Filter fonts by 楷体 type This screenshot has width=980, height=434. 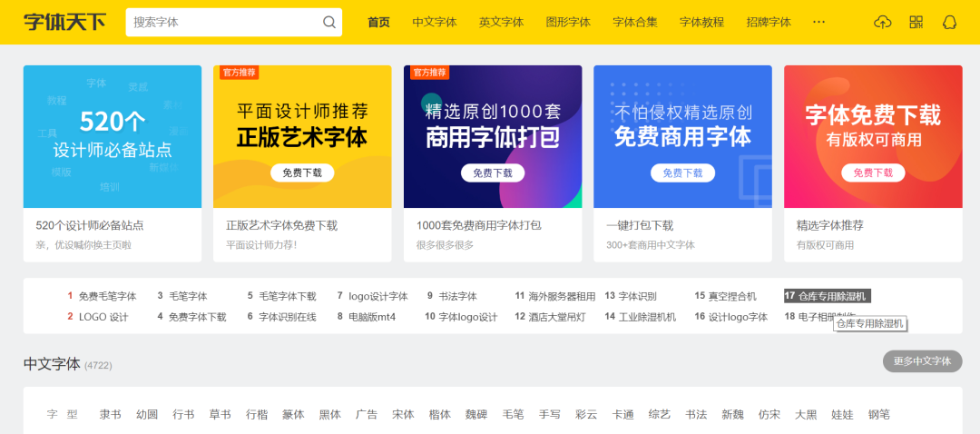click(x=439, y=415)
